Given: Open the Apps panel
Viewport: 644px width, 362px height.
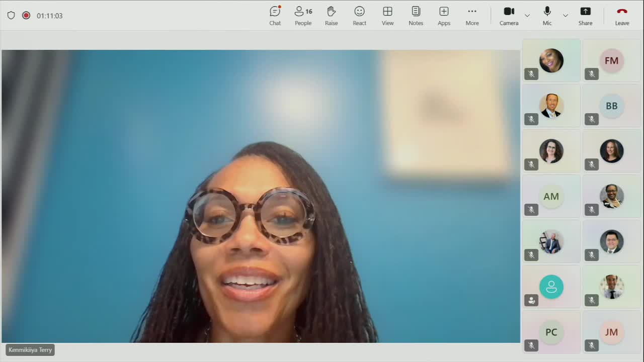Looking at the screenshot, I should pyautogui.click(x=444, y=16).
